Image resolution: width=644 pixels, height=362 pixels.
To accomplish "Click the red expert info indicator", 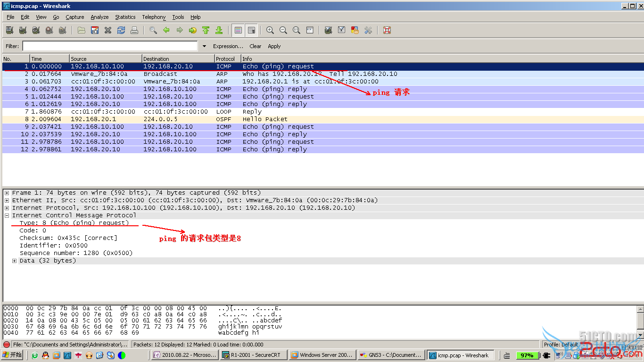I will pyautogui.click(x=7, y=345).
